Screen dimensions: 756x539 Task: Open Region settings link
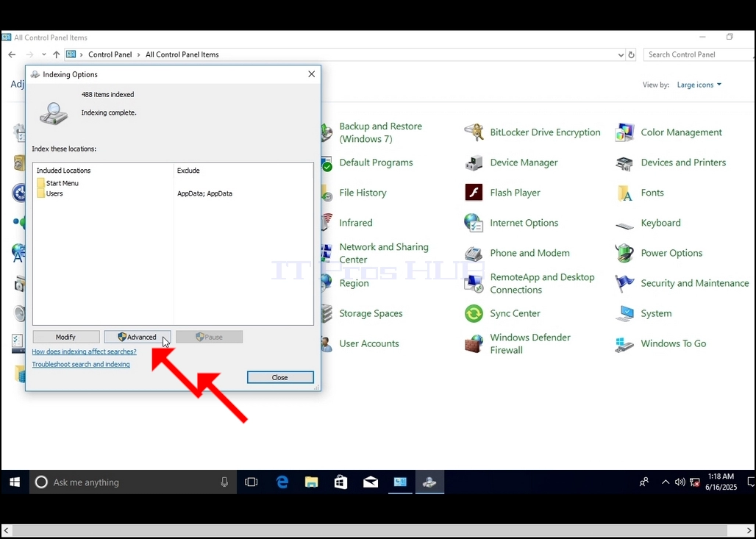click(x=354, y=284)
